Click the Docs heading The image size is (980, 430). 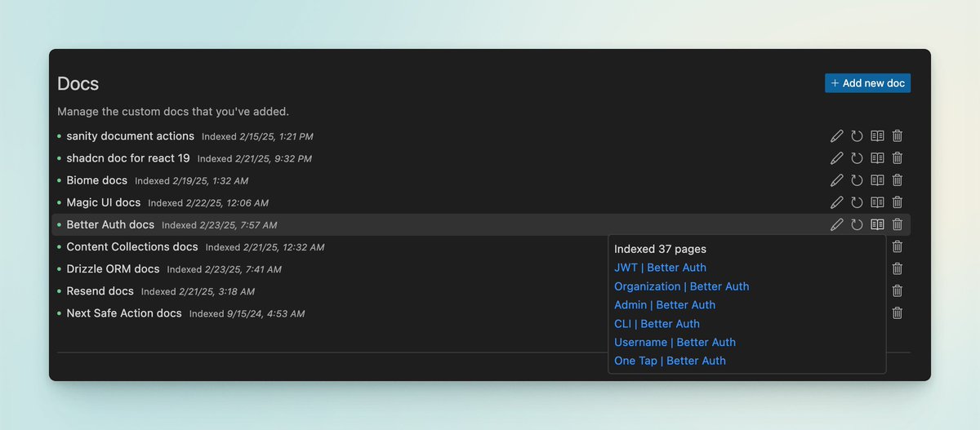78,84
